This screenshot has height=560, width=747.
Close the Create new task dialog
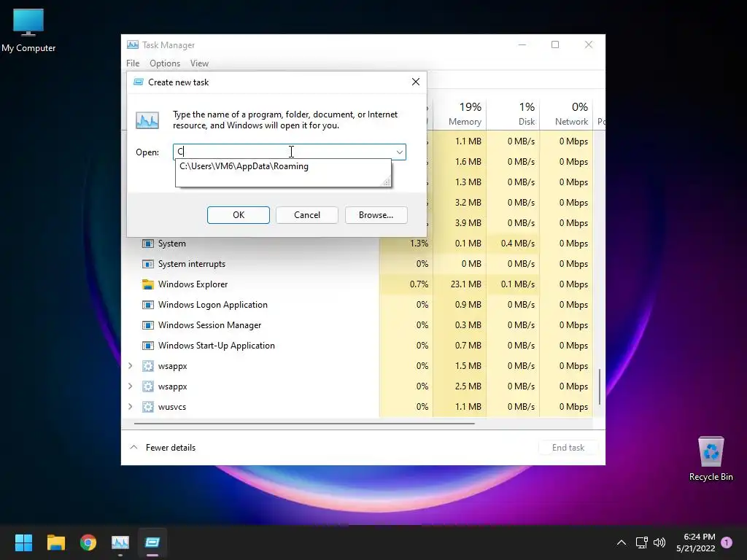point(415,82)
